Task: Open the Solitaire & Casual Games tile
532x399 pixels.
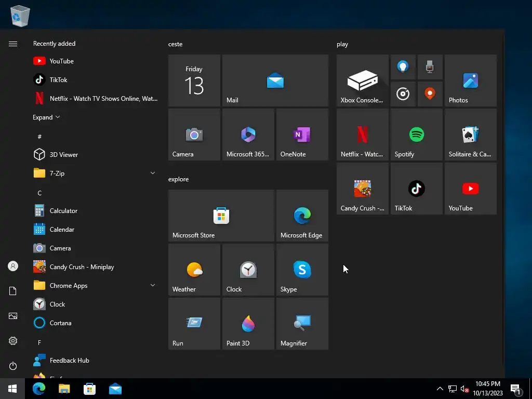Action: 471,135
